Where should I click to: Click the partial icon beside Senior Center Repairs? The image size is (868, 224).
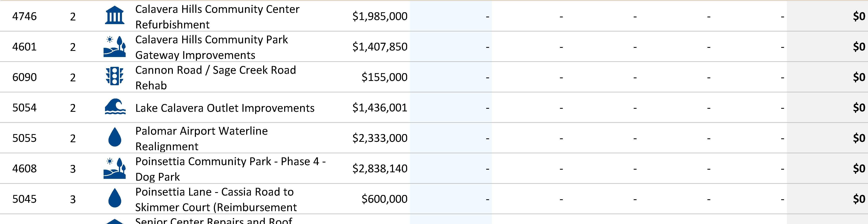[115, 221]
